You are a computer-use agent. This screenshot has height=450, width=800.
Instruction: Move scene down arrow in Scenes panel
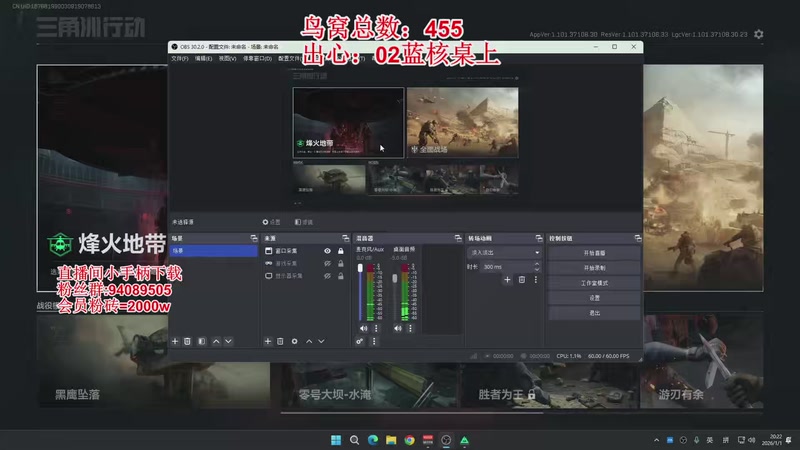229,341
